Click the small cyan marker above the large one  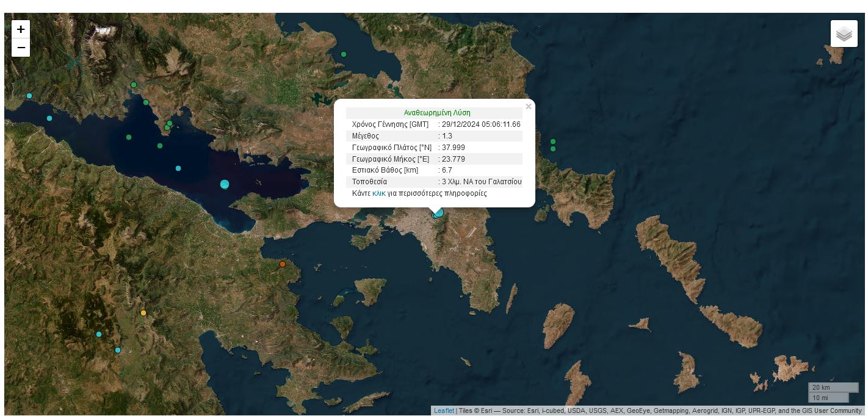point(178,168)
